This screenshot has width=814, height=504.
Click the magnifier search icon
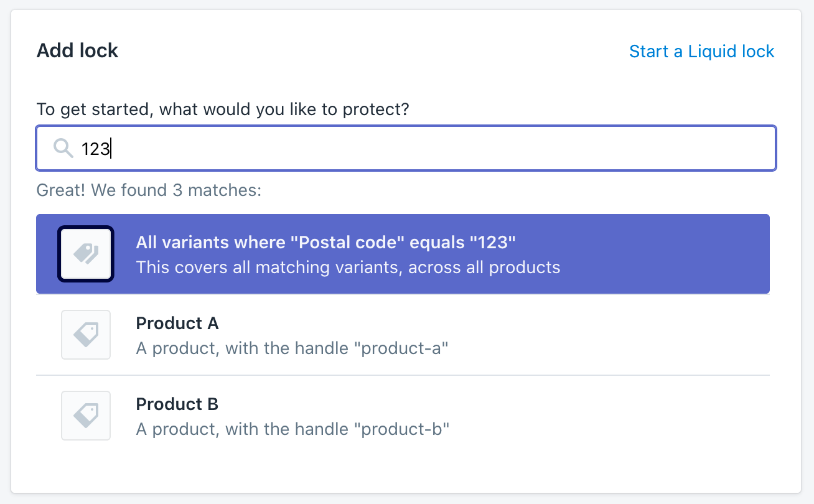click(63, 148)
